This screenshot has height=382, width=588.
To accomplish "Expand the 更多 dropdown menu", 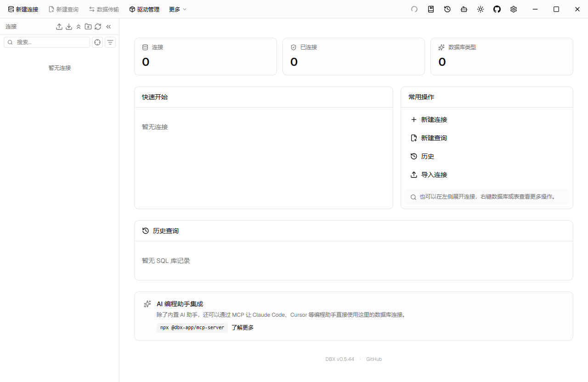I will point(178,9).
